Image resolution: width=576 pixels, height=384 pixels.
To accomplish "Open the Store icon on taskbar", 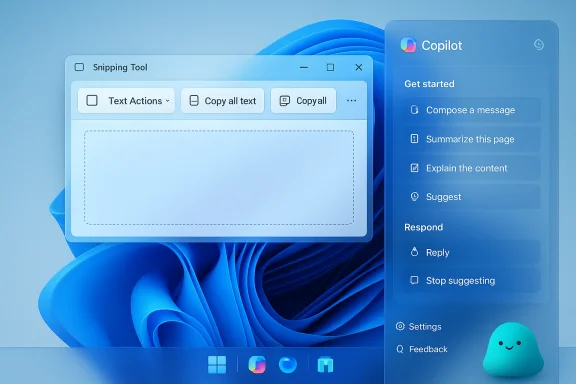I will coord(325,365).
